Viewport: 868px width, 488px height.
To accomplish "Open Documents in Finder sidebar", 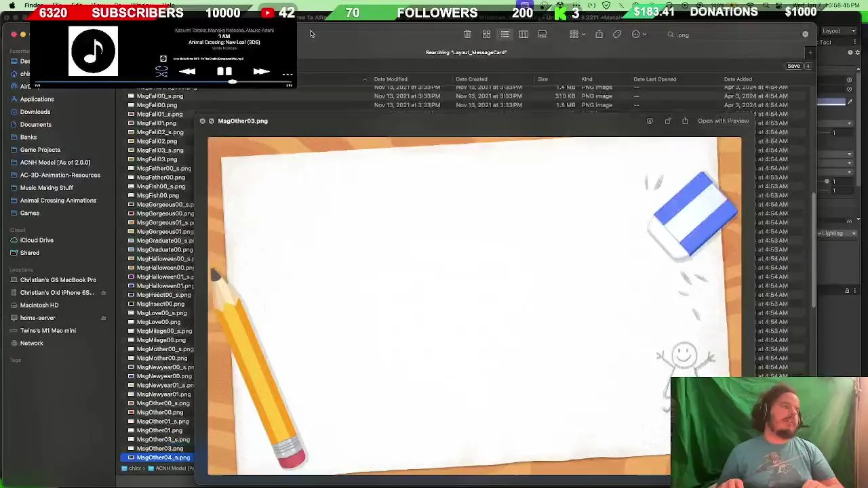I will click(x=35, y=125).
